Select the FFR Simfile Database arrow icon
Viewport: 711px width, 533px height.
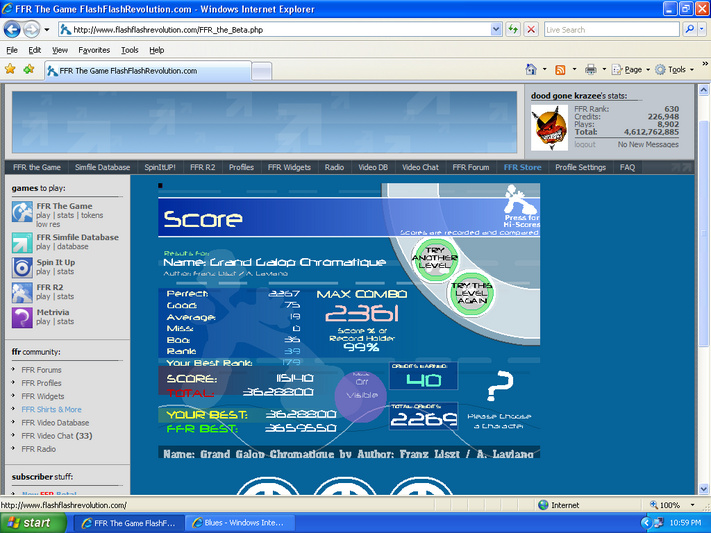[22, 243]
